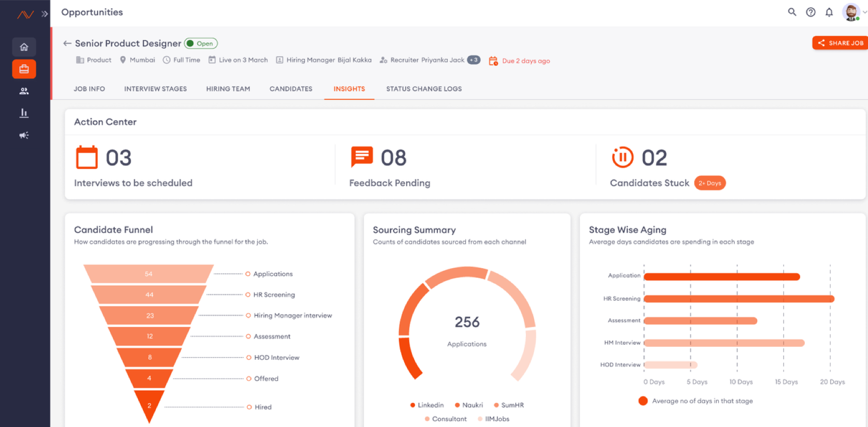Click the Due 2 days ago text
Screen dimensions: 868x427
pyautogui.click(x=526, y=61)
